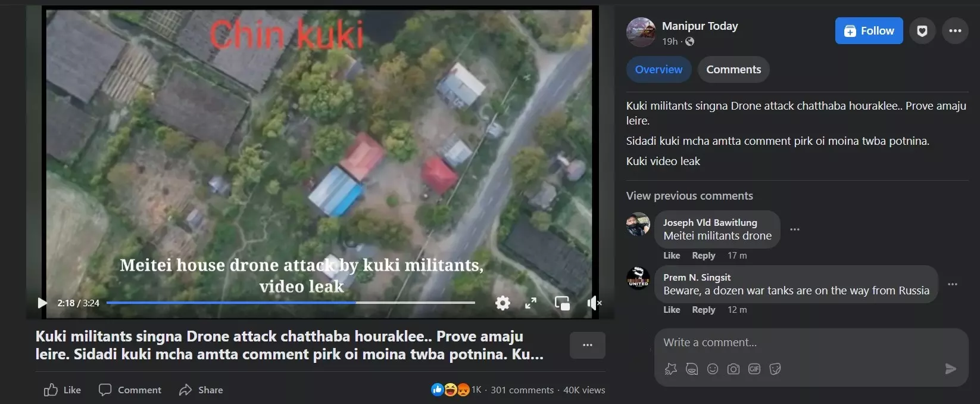The width and height of the screenshot is (980, 404).
Task: Open video settings gear
Action: (503, 303)
